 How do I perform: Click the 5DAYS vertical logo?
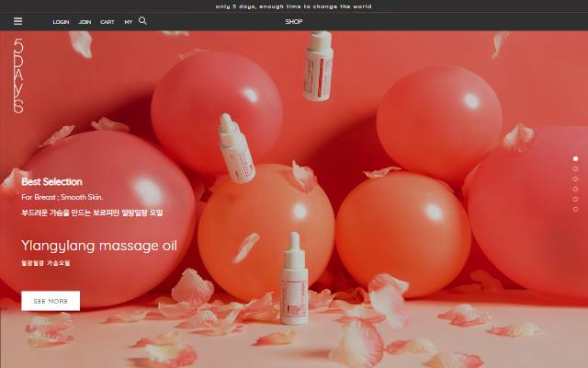pyautogui.click(x=18, y=75)
